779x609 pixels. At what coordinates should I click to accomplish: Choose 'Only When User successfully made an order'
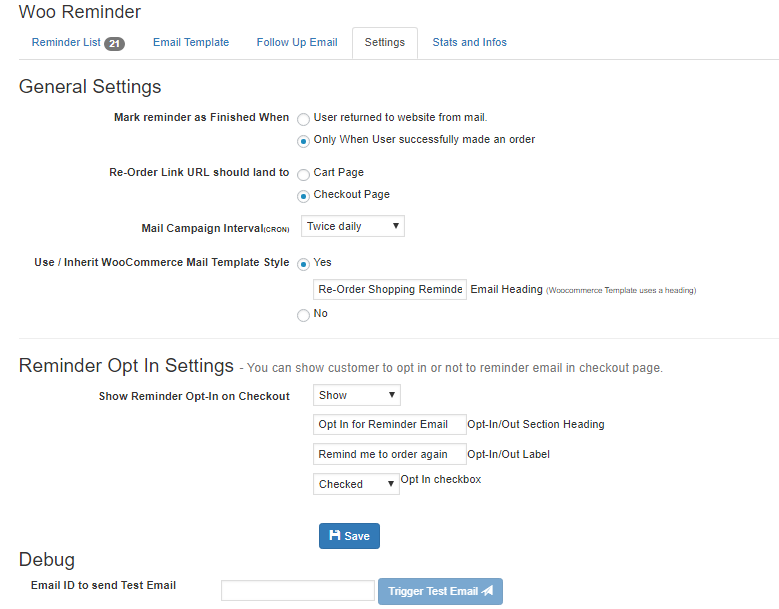coord(304,141)
